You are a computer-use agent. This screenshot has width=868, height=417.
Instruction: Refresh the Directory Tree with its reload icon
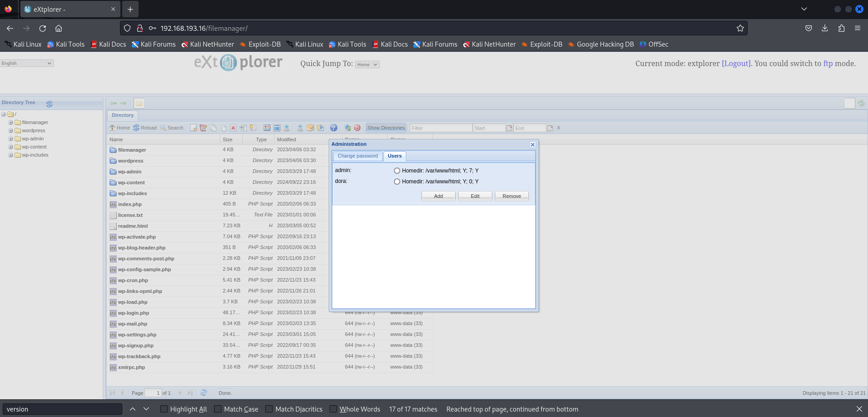tap(49, 104)
